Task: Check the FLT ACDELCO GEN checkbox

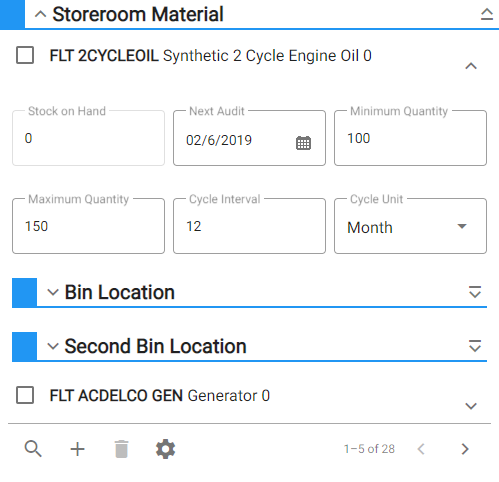Action: (x=25, y=395)
